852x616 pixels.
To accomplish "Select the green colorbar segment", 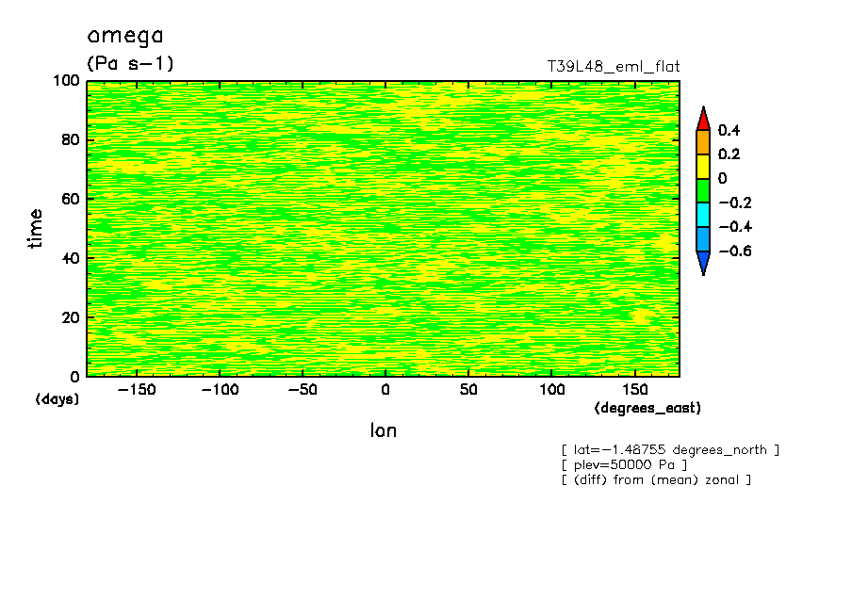I will click(x=702, y=190).
